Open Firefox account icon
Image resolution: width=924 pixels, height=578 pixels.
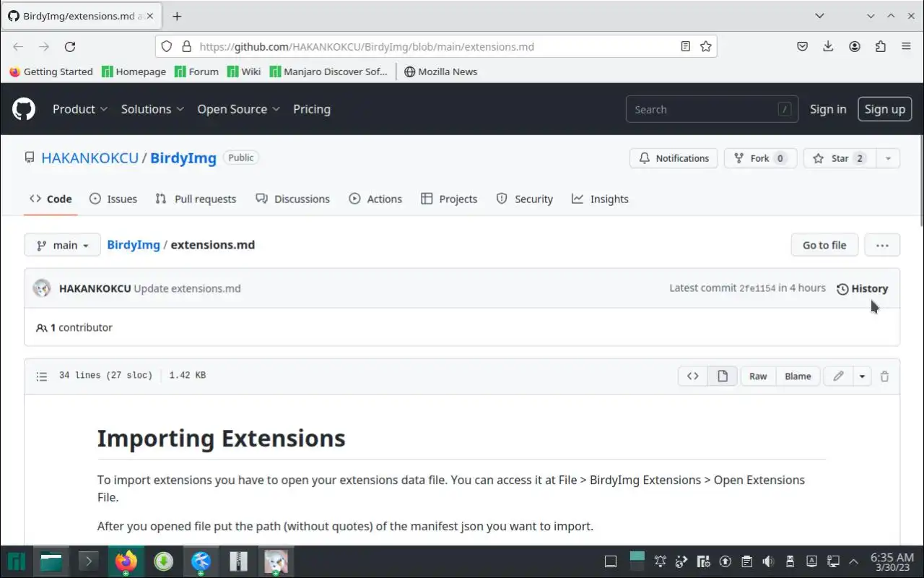tap(855, 46)
